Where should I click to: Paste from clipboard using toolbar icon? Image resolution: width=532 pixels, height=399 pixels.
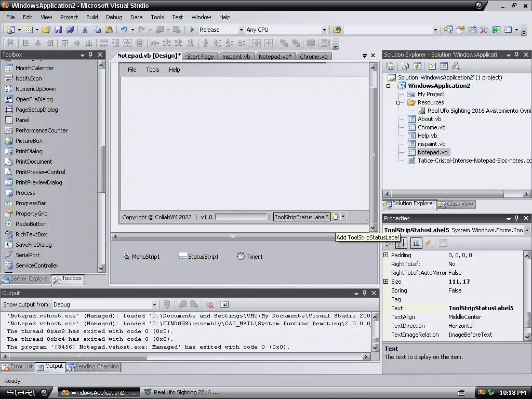pos(109,30)
